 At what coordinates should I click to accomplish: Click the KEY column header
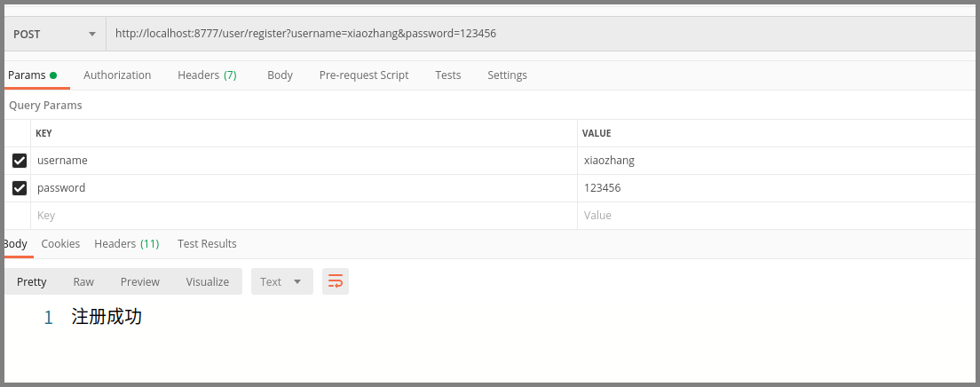(43, 133)
